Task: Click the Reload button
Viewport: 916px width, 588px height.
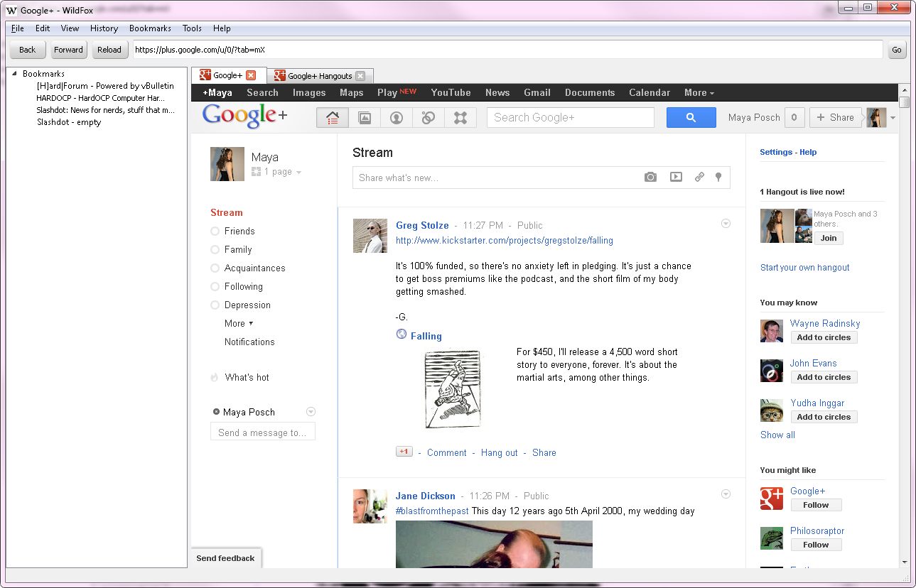Action: (x=109, y=50)
